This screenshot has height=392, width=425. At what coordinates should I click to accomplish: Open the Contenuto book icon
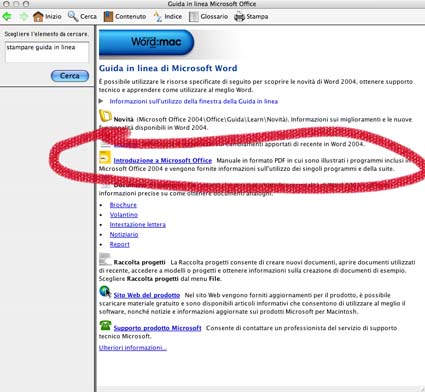tap(108, 16)
